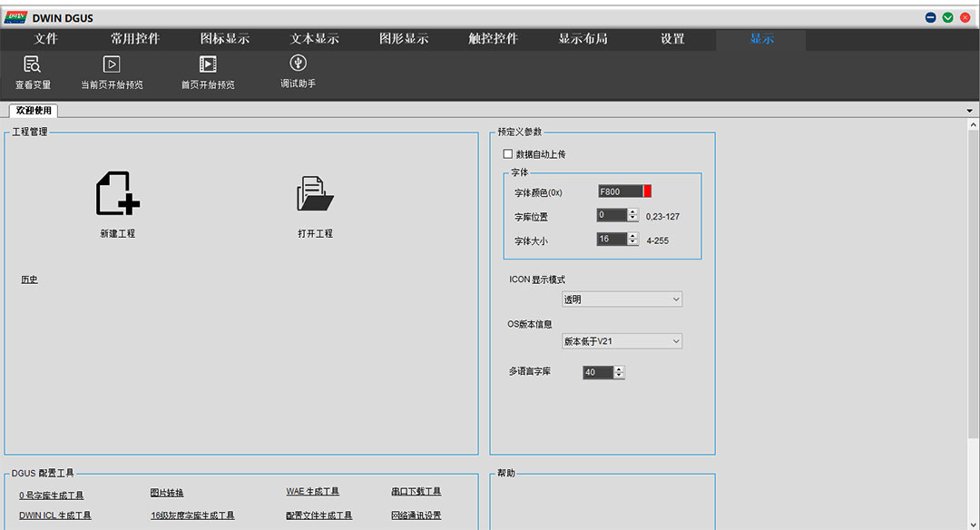Click the 查看变量 (view variables) icon

click(x=33, y=64)
